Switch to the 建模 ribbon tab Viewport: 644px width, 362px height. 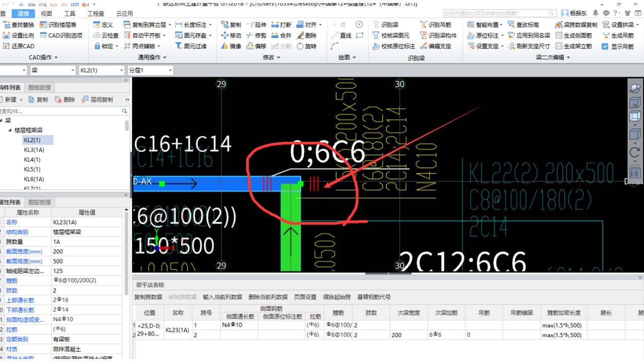[x=23, y=14]
